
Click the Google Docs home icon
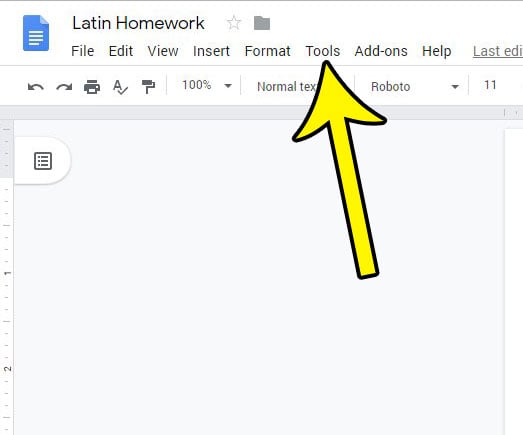click(36, 33)
